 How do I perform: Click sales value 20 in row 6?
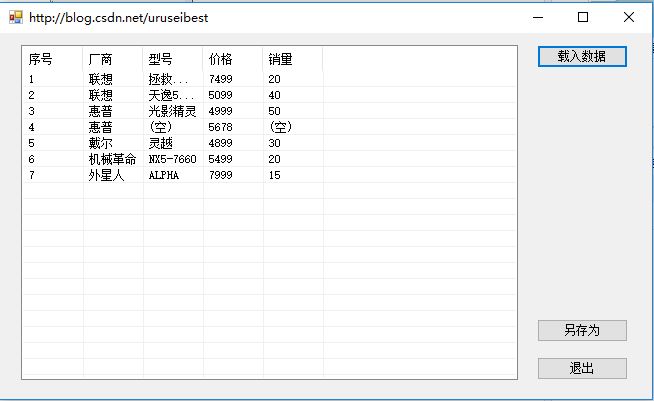[x=274, y=159]
